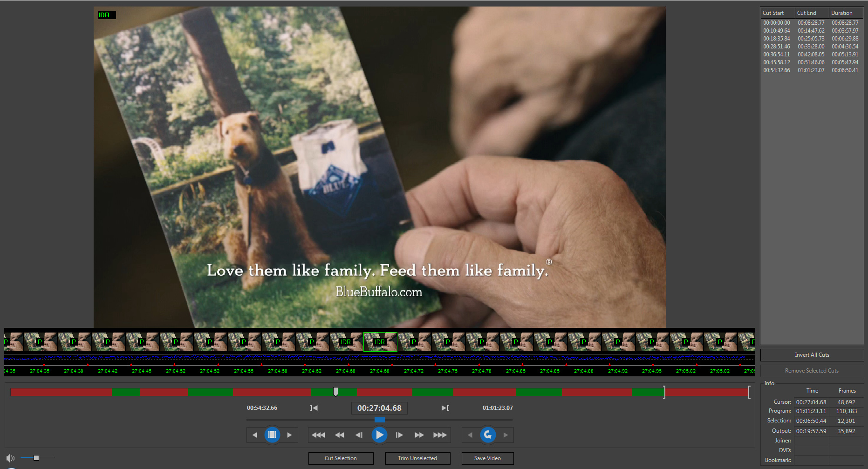Click the fastest rewind triple-arrow icon
The height and width of the screenshot is (469, 868).
pyautogui.click(x=318, y=435)
